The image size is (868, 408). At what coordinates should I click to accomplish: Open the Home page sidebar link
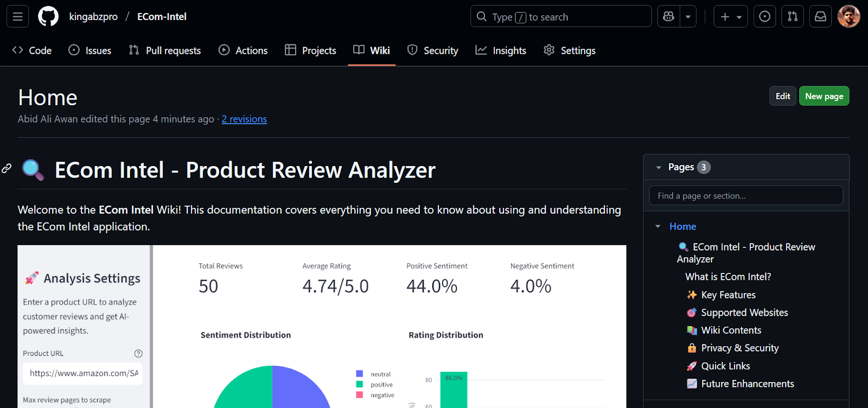(682, 226)
